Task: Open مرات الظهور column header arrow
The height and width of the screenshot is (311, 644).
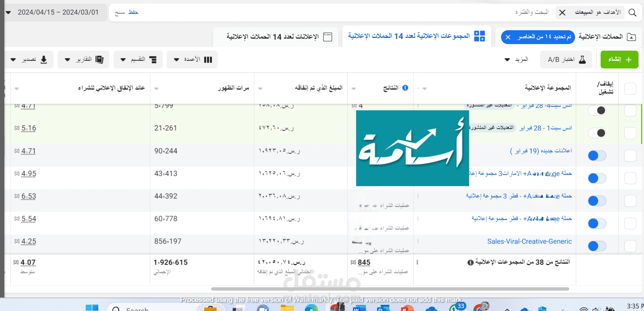Action: (156, 88)
